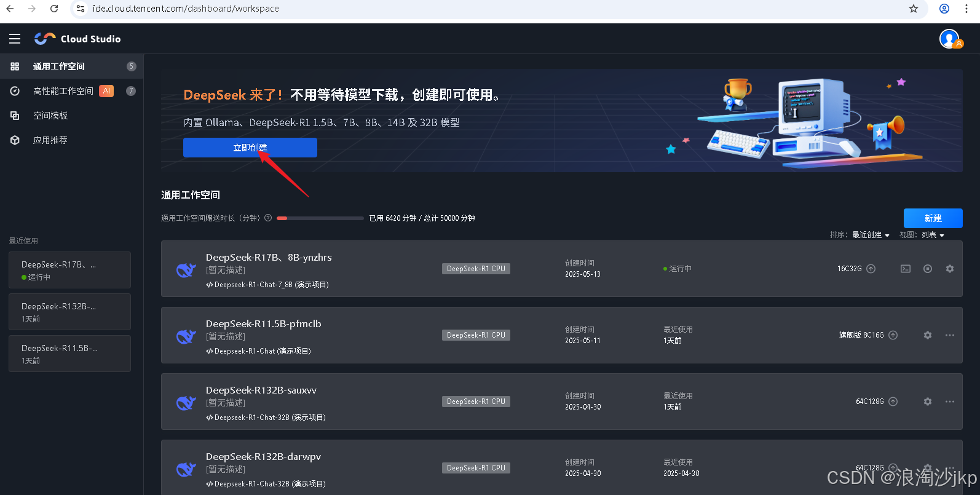
Task: Open recent item DeepSeek-R17B、... 运行中
Action: click(69, 270)
